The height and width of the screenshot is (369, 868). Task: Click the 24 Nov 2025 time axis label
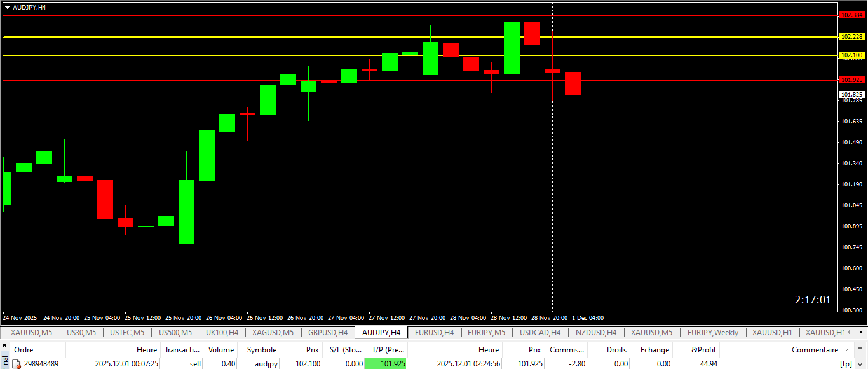(x=20, y=317)
